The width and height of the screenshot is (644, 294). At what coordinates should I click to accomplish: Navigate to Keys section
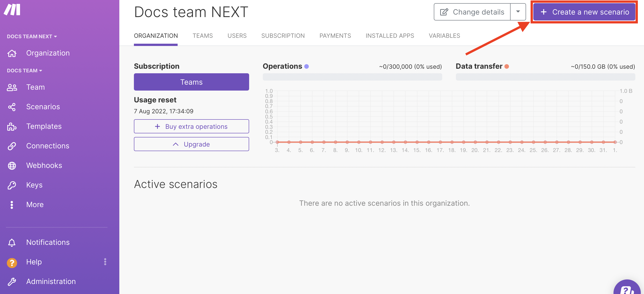pyautogui.click(x=35, y=185)
